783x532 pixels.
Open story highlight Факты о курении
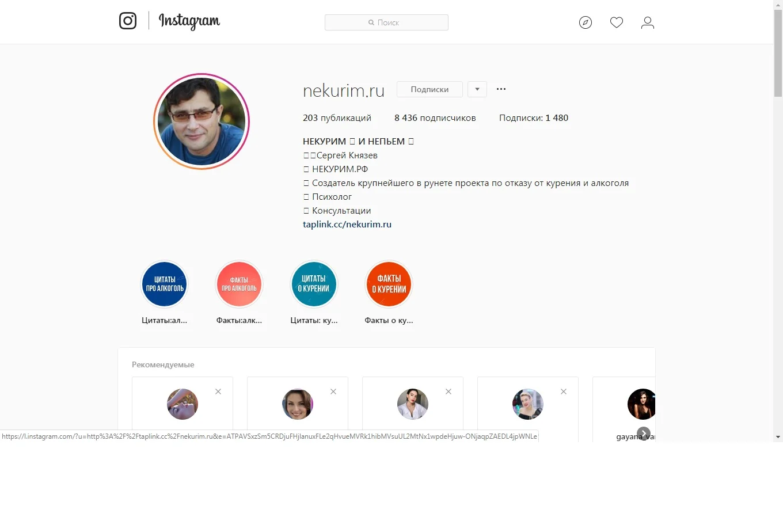389,284
